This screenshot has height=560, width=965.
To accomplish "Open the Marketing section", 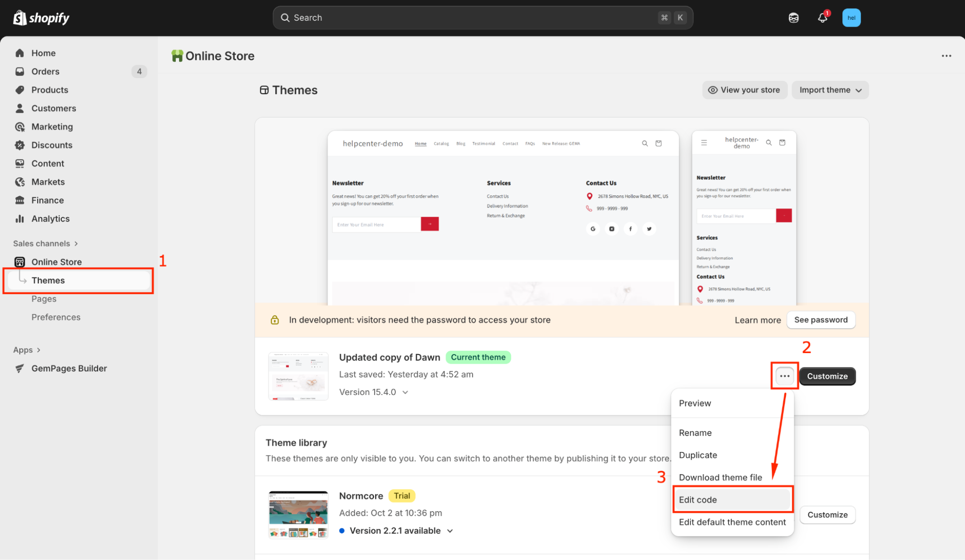I will (52, 127).
